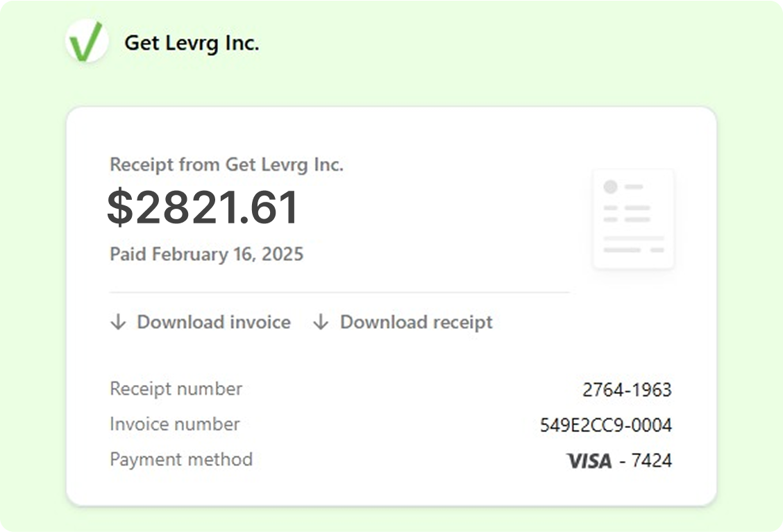
Task: Click the receipt document thumbnail icon
Action: click(633, 217)
